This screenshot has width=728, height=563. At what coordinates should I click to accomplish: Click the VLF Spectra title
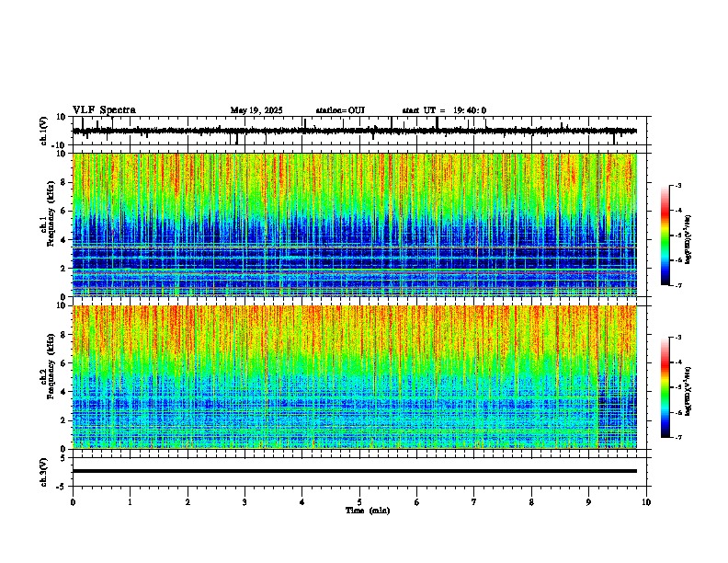tap(104, 110)
